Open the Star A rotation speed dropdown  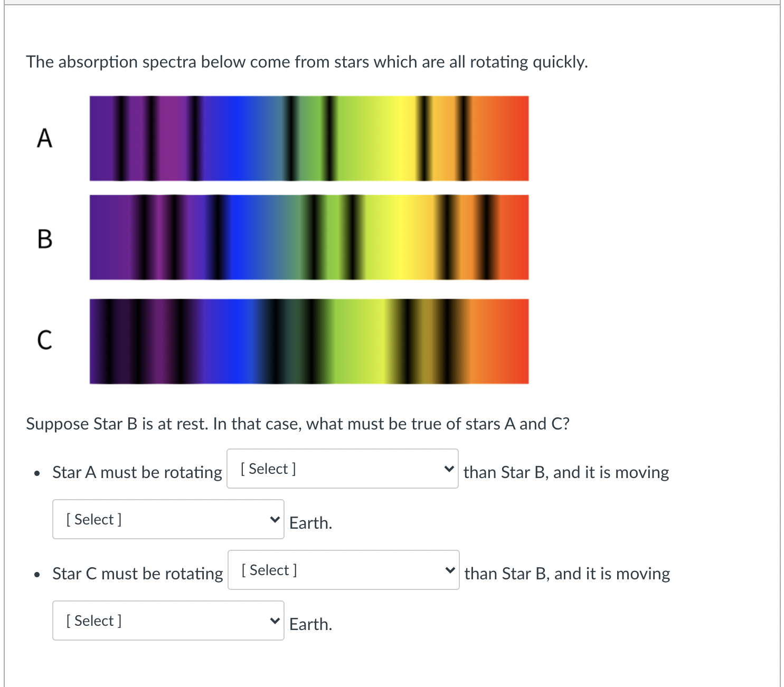pyautogui.click(x=342, y=469)
